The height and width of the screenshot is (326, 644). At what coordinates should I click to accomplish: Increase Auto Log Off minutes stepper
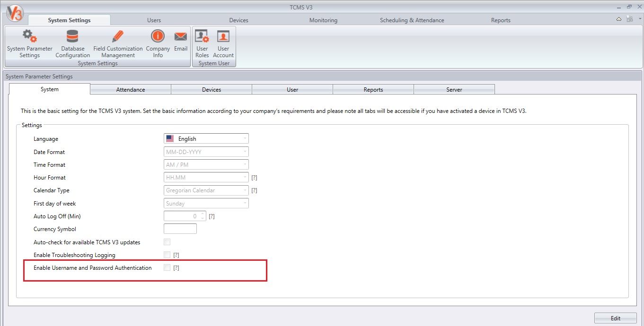pos(203,214)
